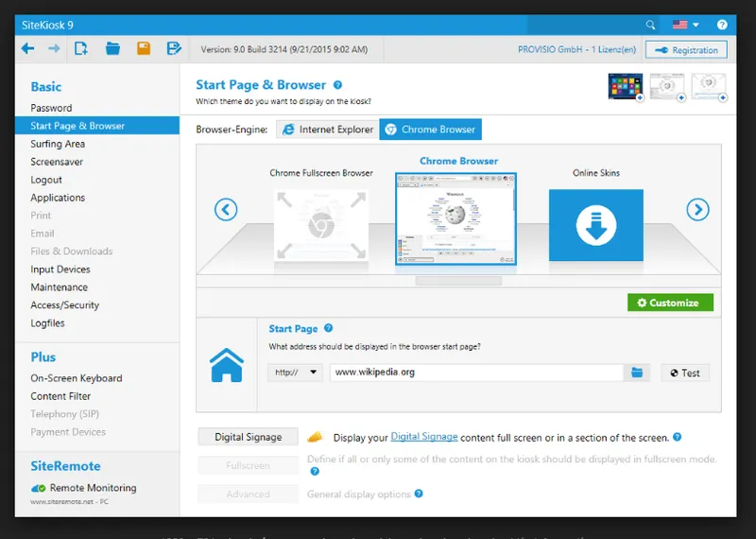Image resolution: width=756 pixels, height=539 pixels.
Task: Open help icon below the Fullscreen description
Action: pyautogui.click(x=315, y=472)
